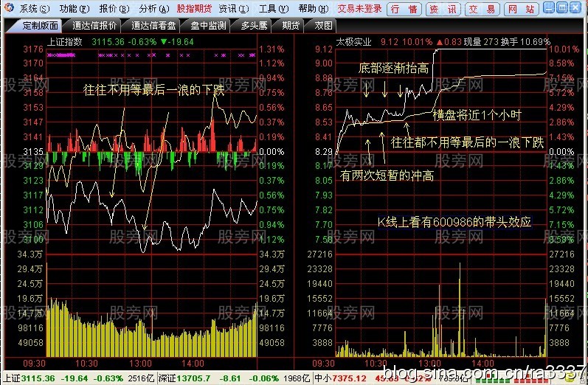Click the 换手 10.69% value
The height and width of the screenshot is (385, 588).
[525, 41]
